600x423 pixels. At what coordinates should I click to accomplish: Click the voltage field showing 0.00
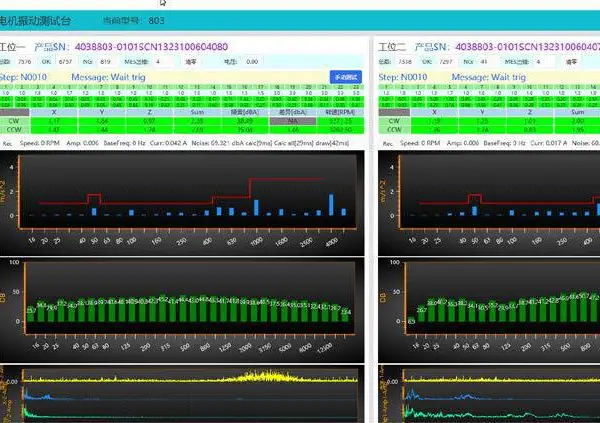[252, 62]
